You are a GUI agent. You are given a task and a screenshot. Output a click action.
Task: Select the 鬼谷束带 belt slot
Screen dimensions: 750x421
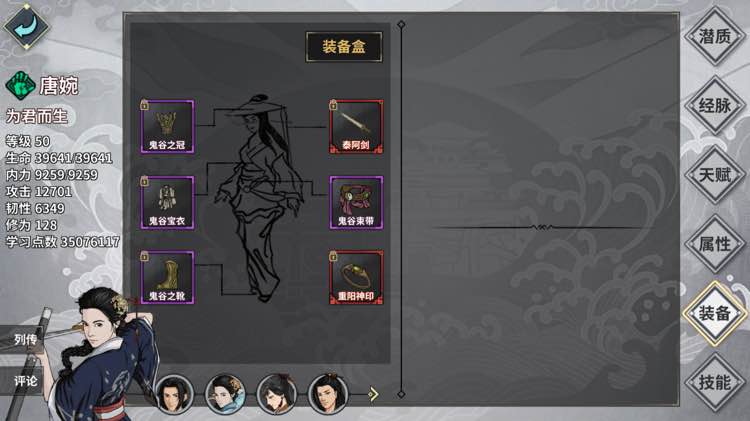[356, 203]
